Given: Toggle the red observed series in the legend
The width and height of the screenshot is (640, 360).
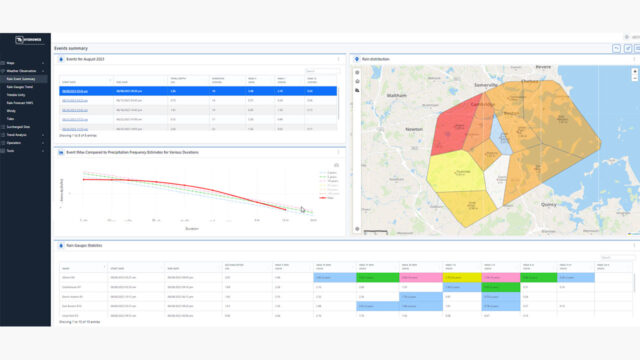Looking at the screenshot, I should 327,198.
